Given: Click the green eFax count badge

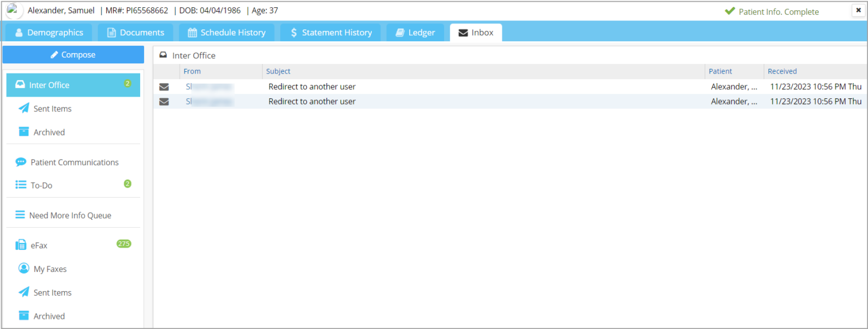Looking at the screenshot, I should (x=124, y=245).
